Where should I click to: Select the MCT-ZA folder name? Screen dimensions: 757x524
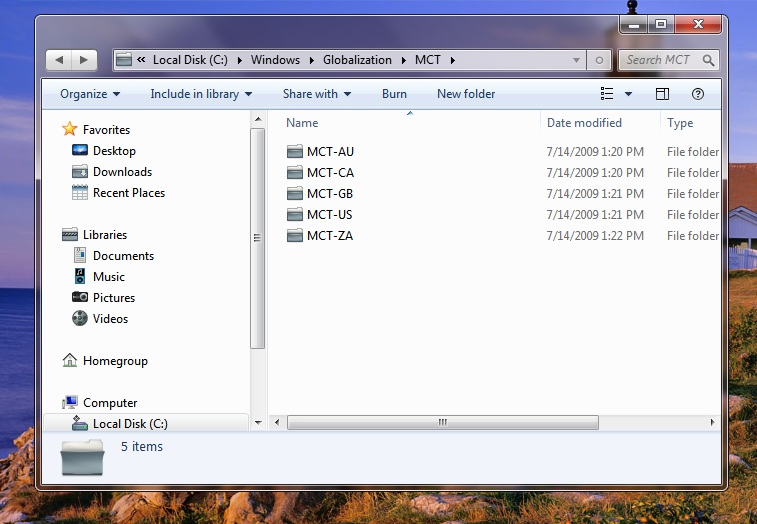(330, 236)
